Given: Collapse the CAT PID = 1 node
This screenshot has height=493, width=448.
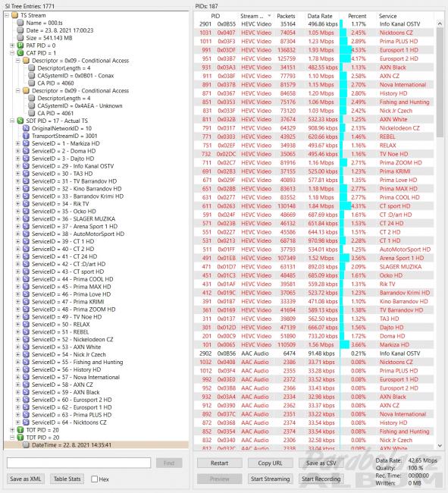Looking at the screenshot, I should (12, 53).
